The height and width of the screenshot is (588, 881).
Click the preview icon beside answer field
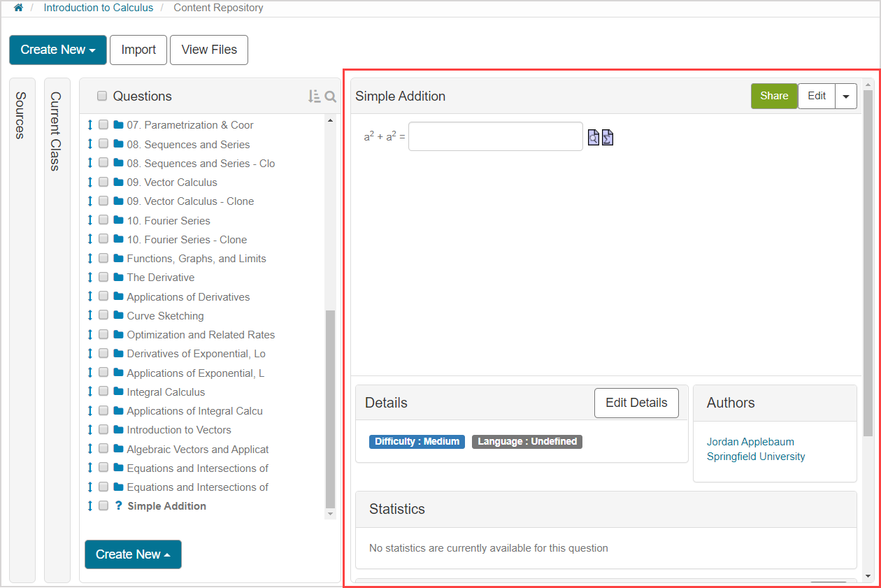(593, 137)
